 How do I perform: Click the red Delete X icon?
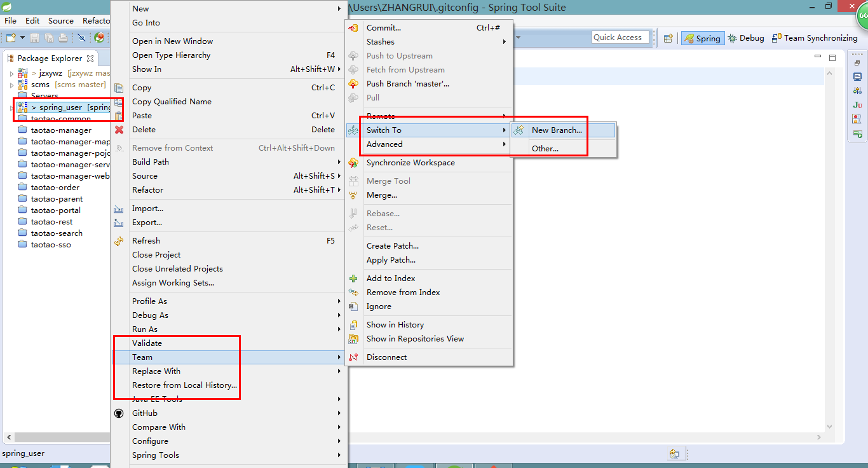(x=119, y=130)
